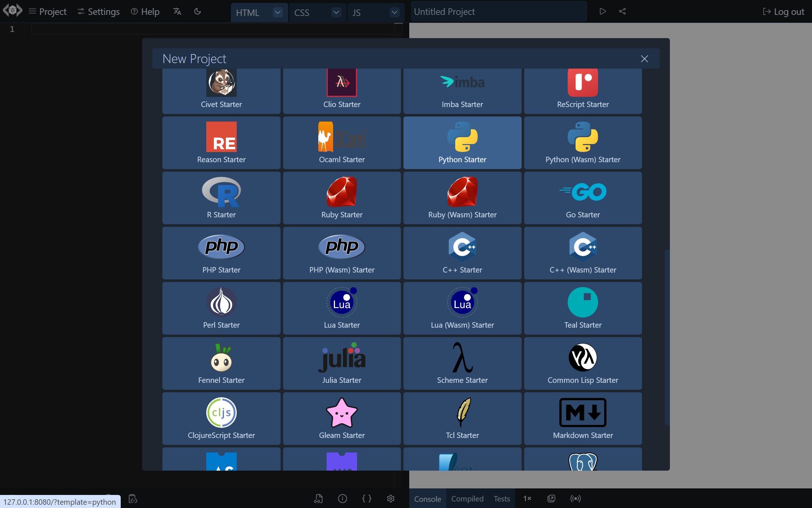Image resolution: width=812 pixels, height=508 pixels.
Task: Toggle dark/light theme moon icon
Action: [198, 12]
